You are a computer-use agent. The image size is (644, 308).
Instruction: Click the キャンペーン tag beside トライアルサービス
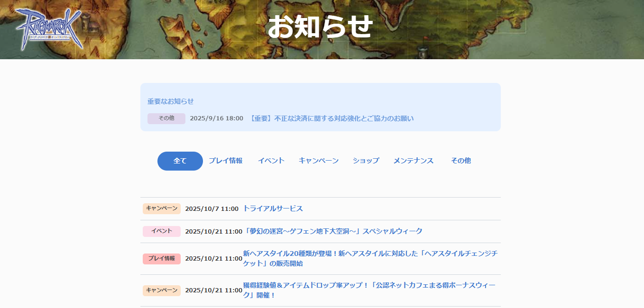(162, 208)
